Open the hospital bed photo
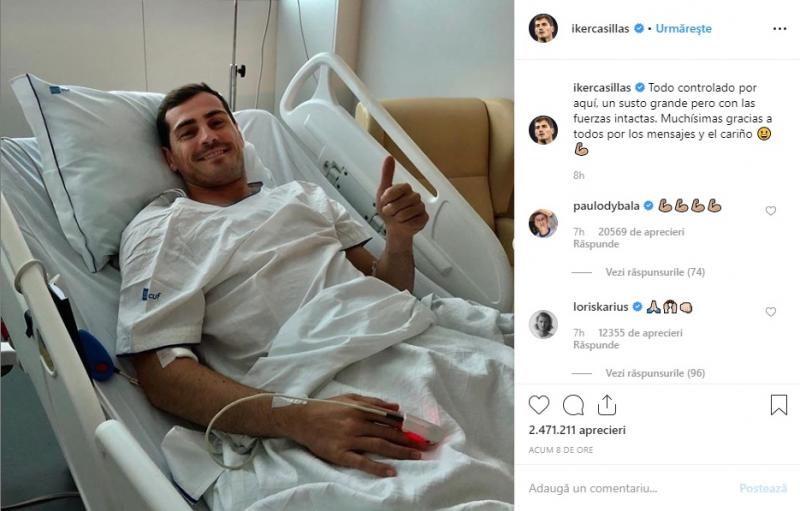Screen dimensions: 800x511 pyautogui.click(x=257, y=256)
